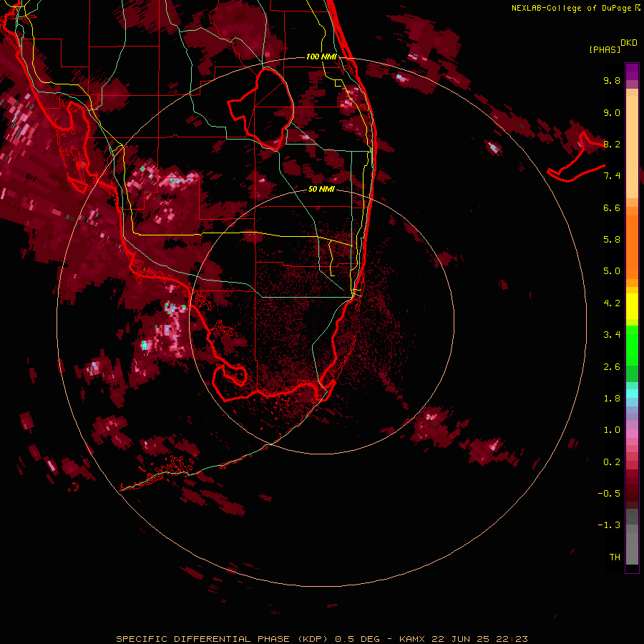Click the 5.8 colorbar value
Image resolution: width=644 pixels, height=644 pixels.
coord(612,240)
